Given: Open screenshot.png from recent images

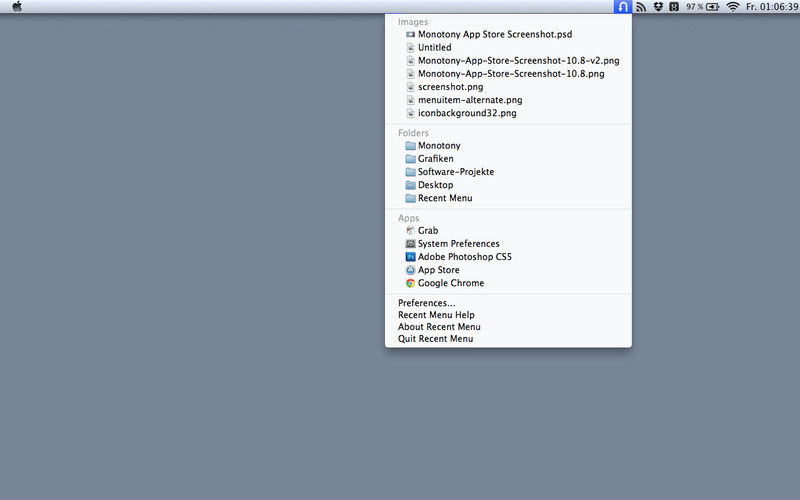Looking at the screenshot, I should [x=508, y=87].
